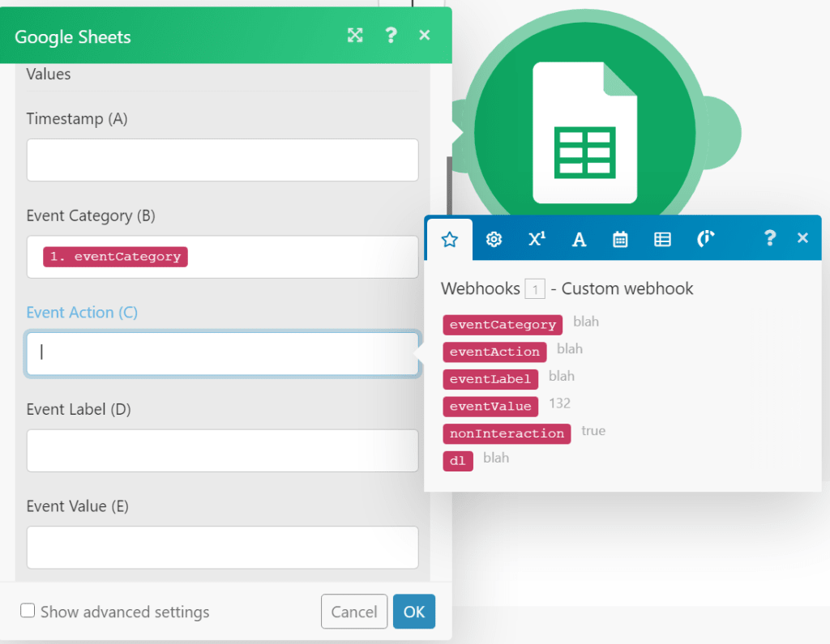Insert the dl webhook variable
This screenshot has width=830, height=644.
pos(458,461)
